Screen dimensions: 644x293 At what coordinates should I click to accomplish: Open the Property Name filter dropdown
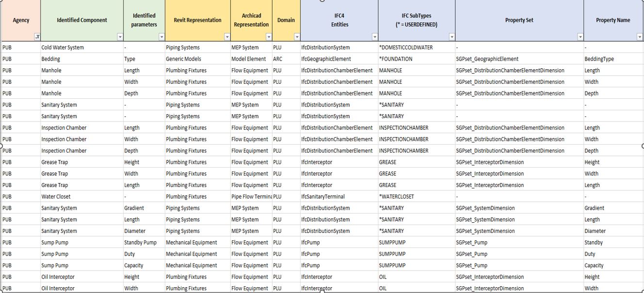pyautogui.click(x=639, y=37)
